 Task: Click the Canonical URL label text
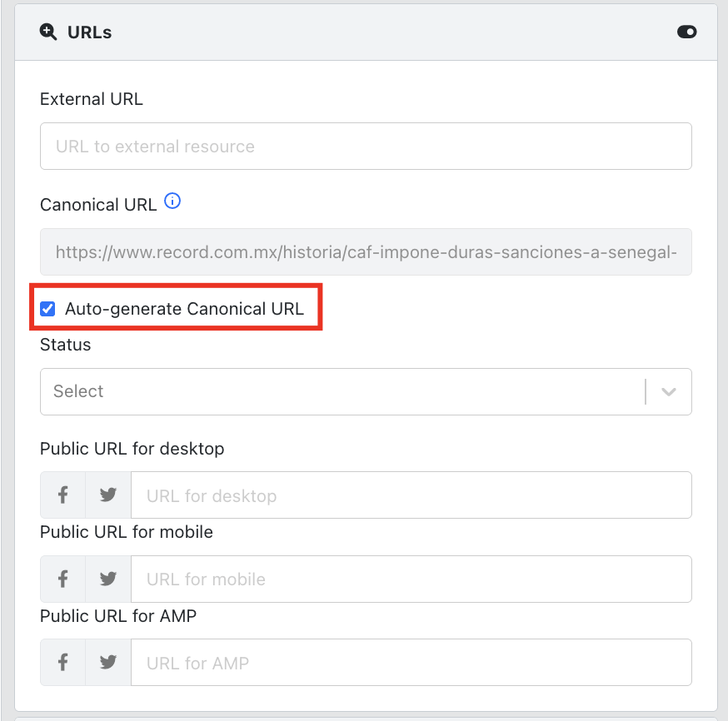point(98,204)
